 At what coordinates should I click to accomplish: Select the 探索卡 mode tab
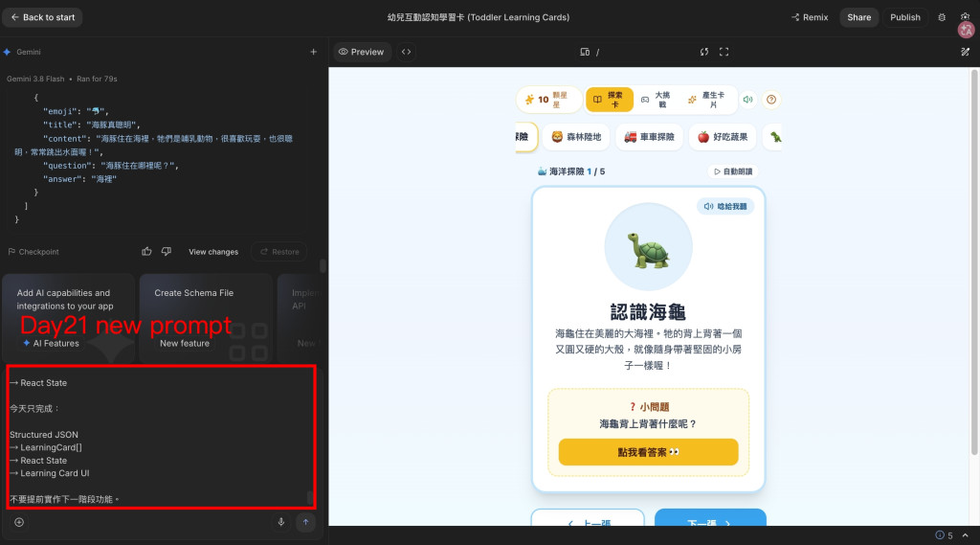point(609,100)
